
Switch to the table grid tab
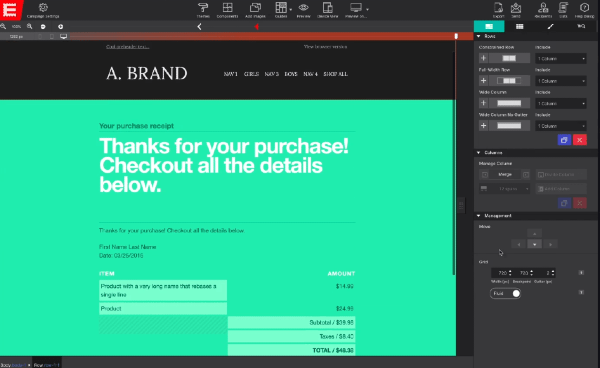pos(519,26)
